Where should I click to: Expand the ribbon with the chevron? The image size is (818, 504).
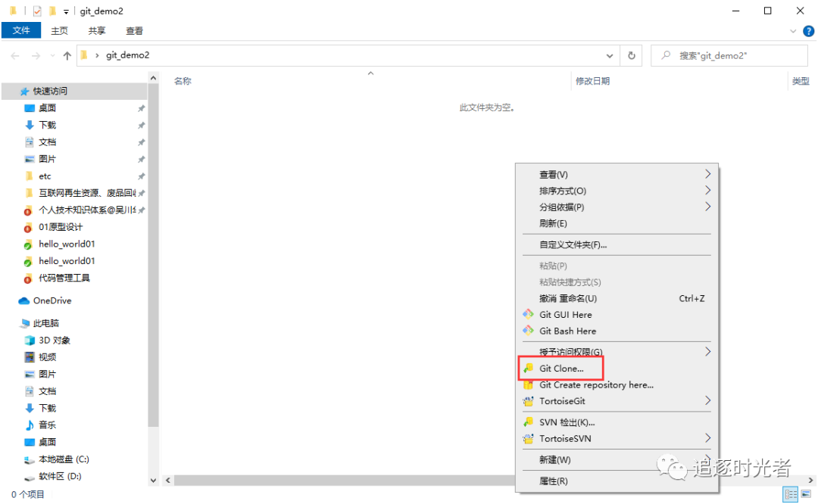[x=792, y=31]
